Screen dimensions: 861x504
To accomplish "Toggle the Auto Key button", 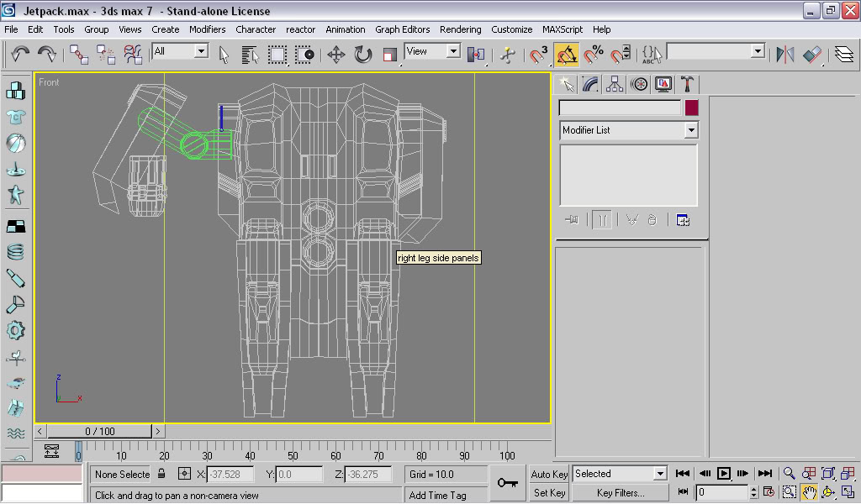I will coord(548,475).
